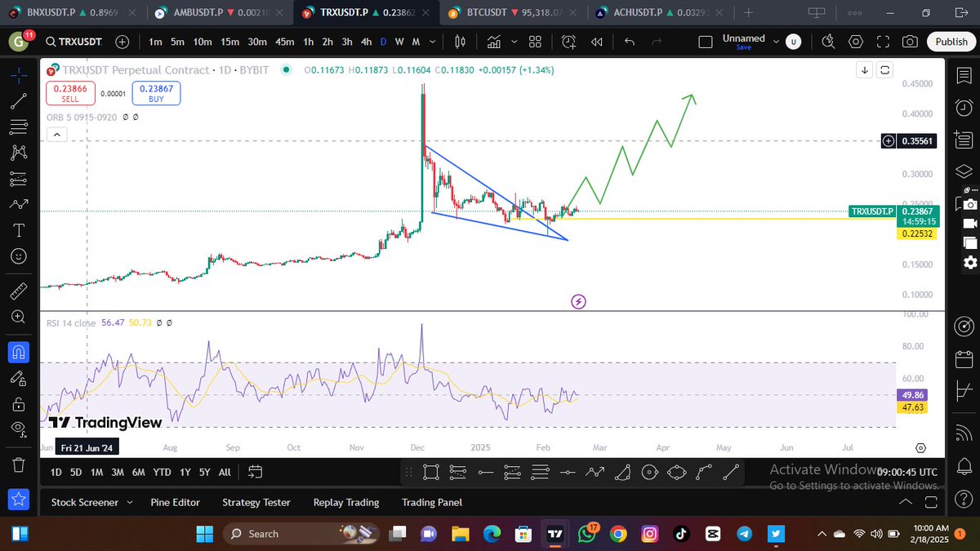Toggle Hide All Drawings eye icon
This screenshot has width=980, height=551.
20,429
